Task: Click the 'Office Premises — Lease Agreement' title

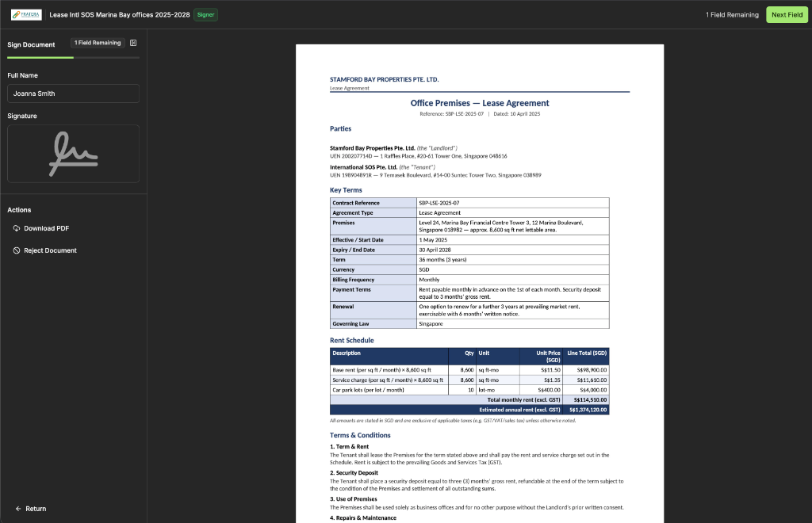Action: (x=480, y=103)
